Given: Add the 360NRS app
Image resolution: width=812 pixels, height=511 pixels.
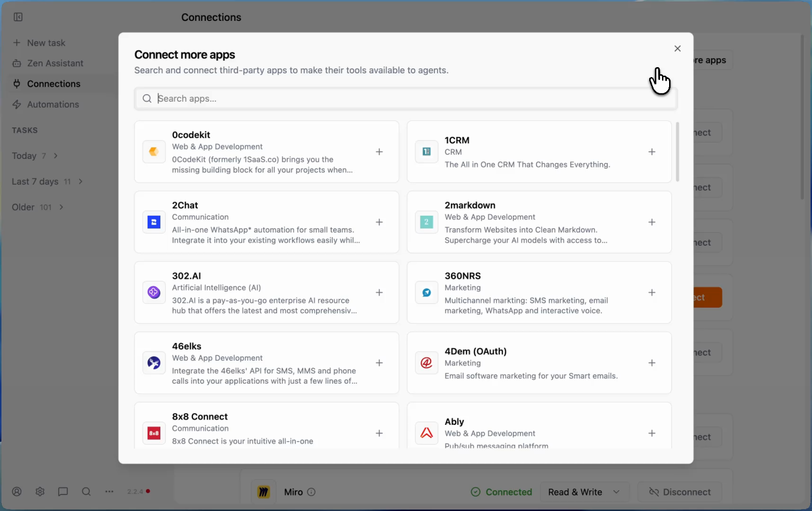Looking at the screenshot, I should pyautogui.click(x=652, y=292).
